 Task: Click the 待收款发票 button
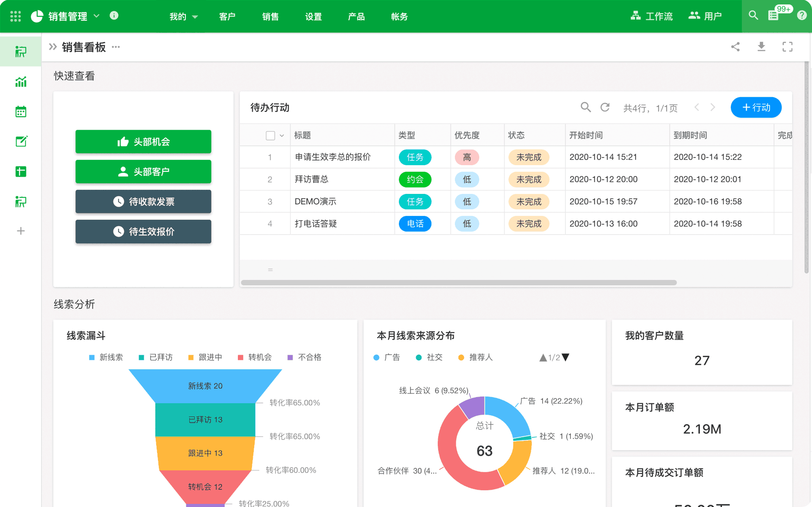click(x=143, y=202)
